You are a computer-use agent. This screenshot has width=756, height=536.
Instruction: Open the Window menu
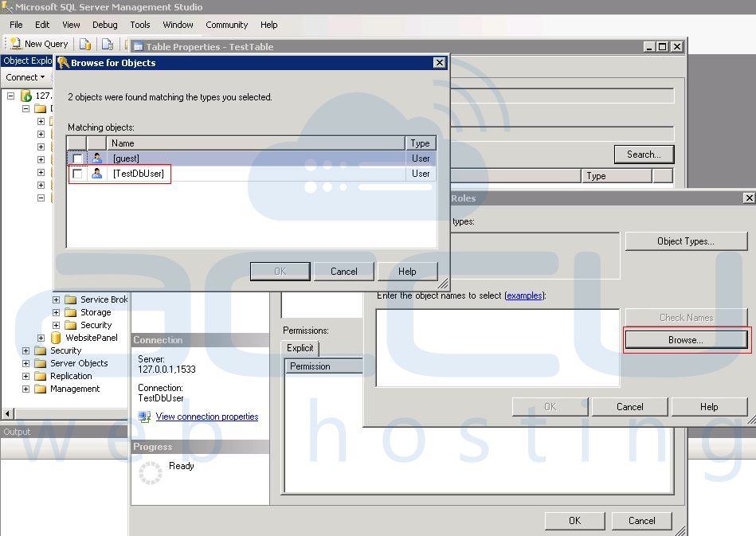(178, 25)
